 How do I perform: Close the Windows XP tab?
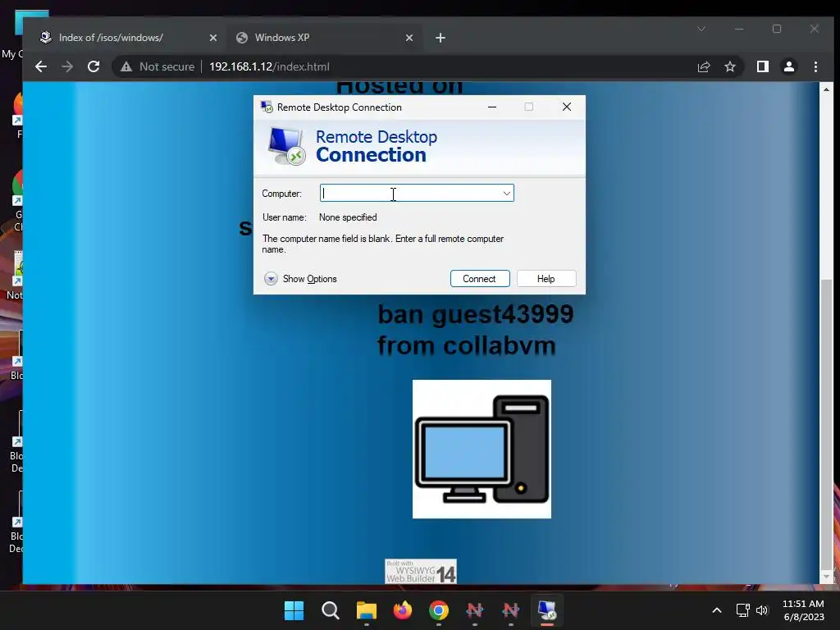409,38
